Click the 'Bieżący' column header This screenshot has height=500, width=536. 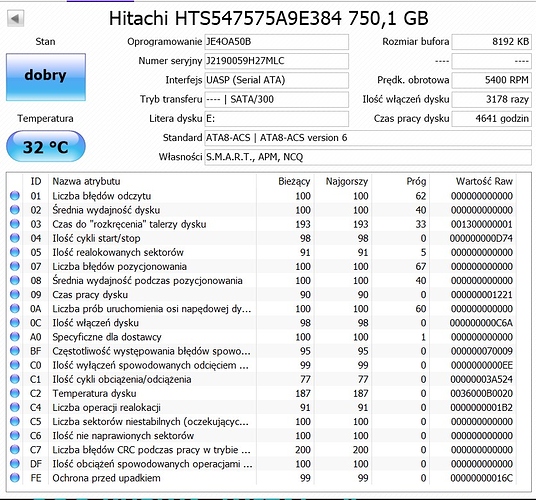coord(294,181)
